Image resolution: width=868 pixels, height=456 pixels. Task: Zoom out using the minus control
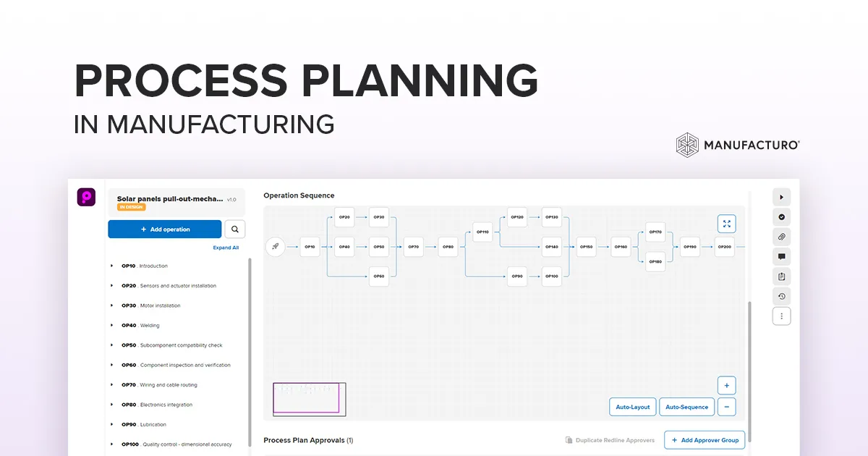pos(726,407)
